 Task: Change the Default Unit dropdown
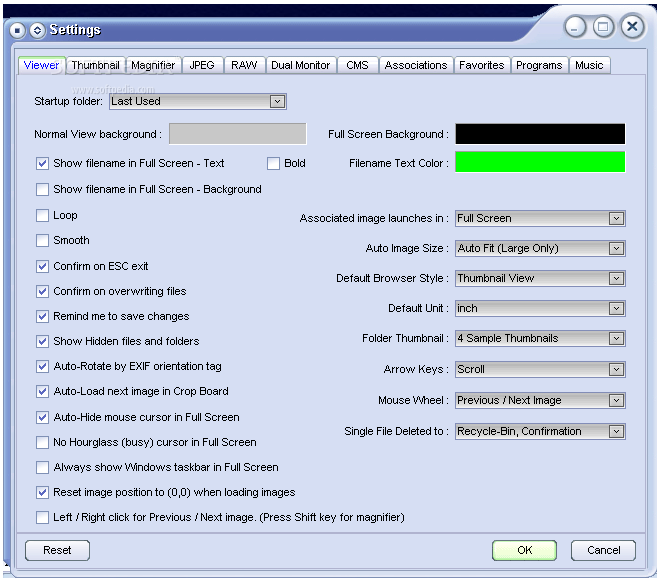click(540, 309)
